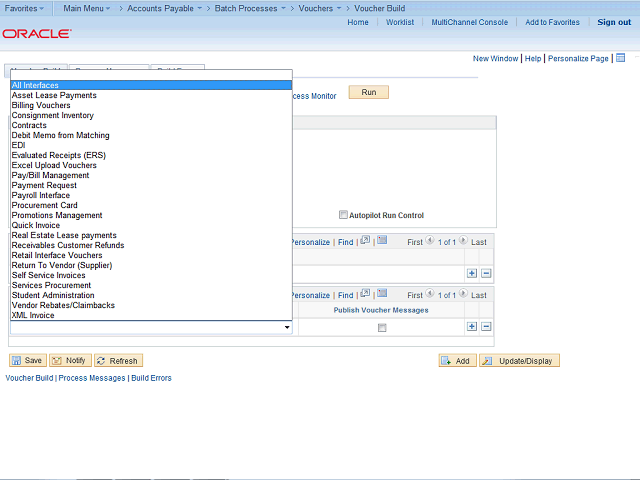Open MultiChannel Console link
Viewport: 640px width, 480px height.
[x=470, y=22]
